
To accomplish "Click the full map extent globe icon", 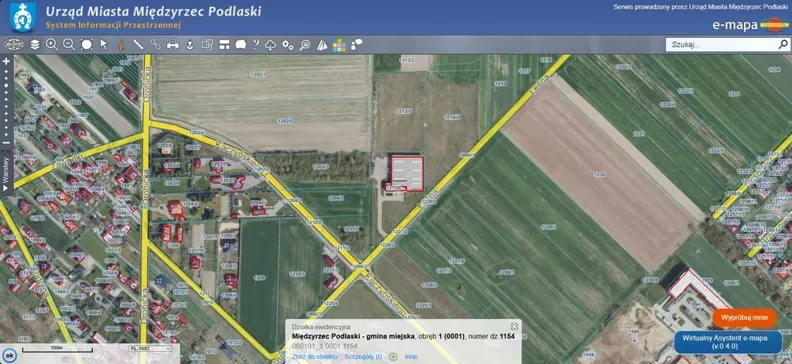I will 14,44.
